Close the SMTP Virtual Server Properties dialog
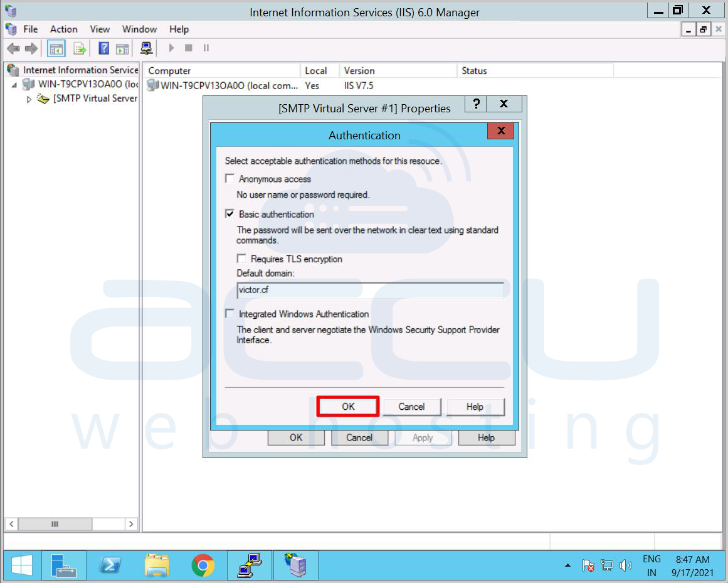This screenshot has width=728, height=583. point(504,104)
